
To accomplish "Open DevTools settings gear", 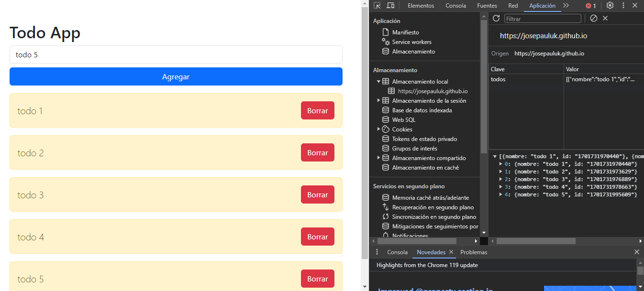I will [x=610, y=6].
